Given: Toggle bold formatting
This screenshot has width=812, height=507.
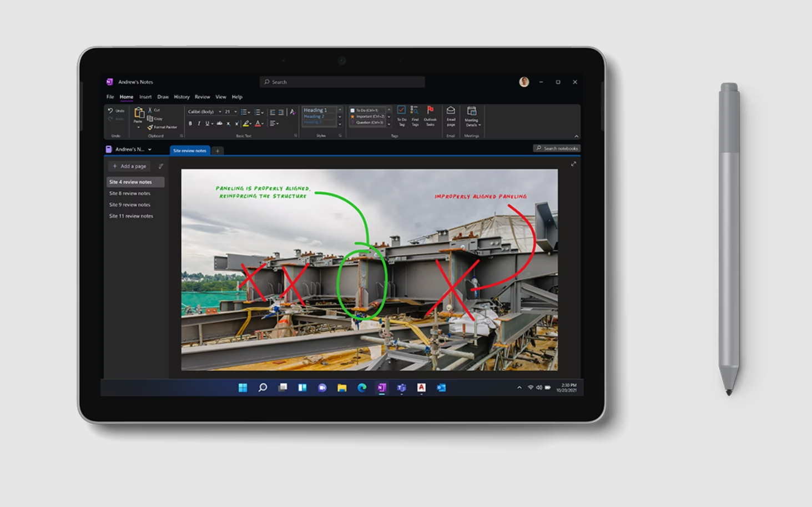Looking at the screenshot, I should pyautogui.click(x=190, y=124).
